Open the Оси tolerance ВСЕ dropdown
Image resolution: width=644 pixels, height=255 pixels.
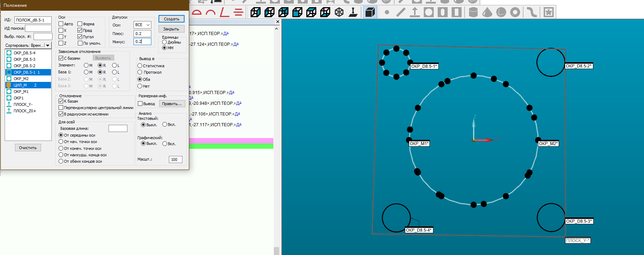pyautogui.click(x=142, y=25)
